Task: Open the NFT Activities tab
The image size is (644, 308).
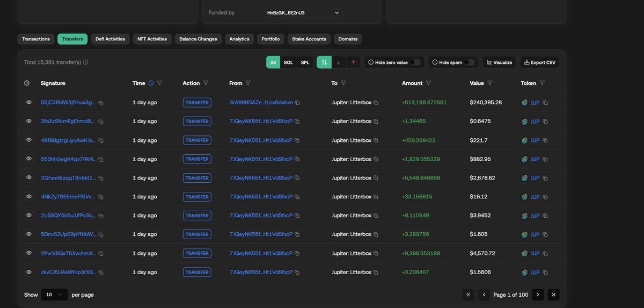Action: (x=152, y=39)
